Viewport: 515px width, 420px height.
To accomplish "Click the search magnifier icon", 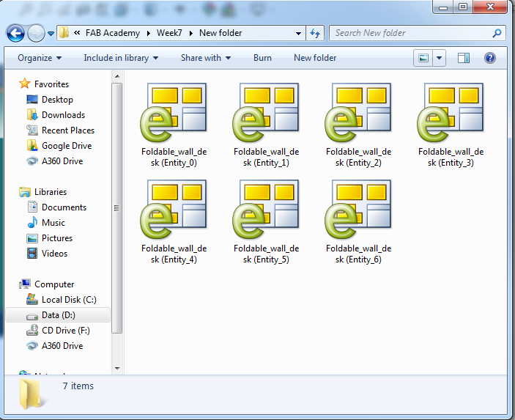I will pos(497,33).
